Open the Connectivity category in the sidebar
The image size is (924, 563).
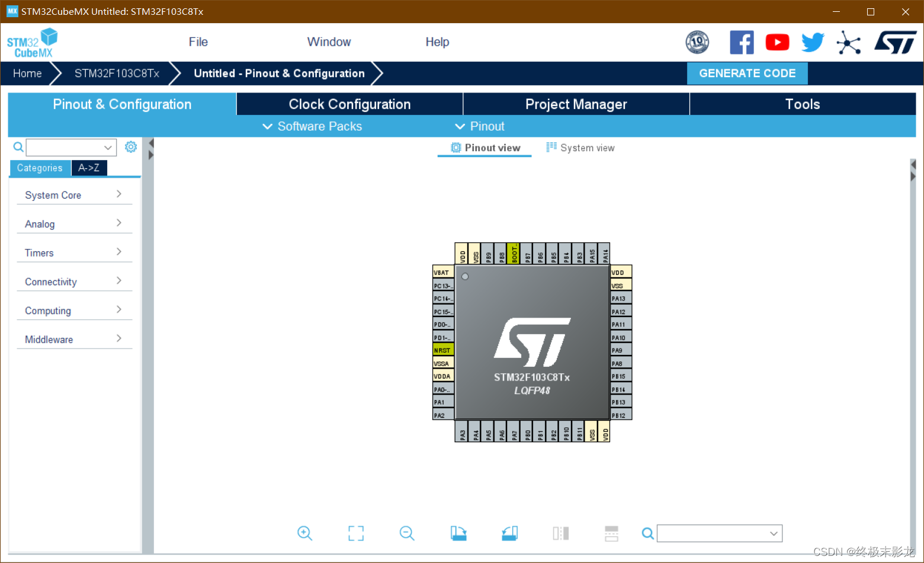click(51, 281)
